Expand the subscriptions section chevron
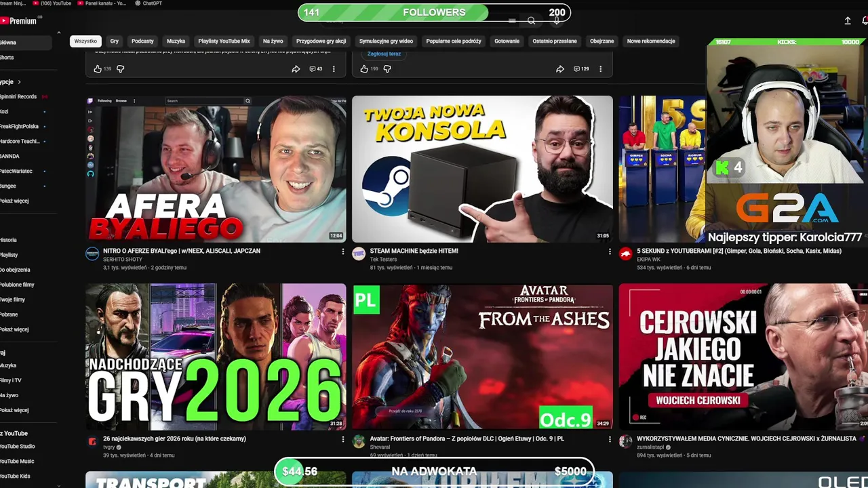 tap(19, 82)
